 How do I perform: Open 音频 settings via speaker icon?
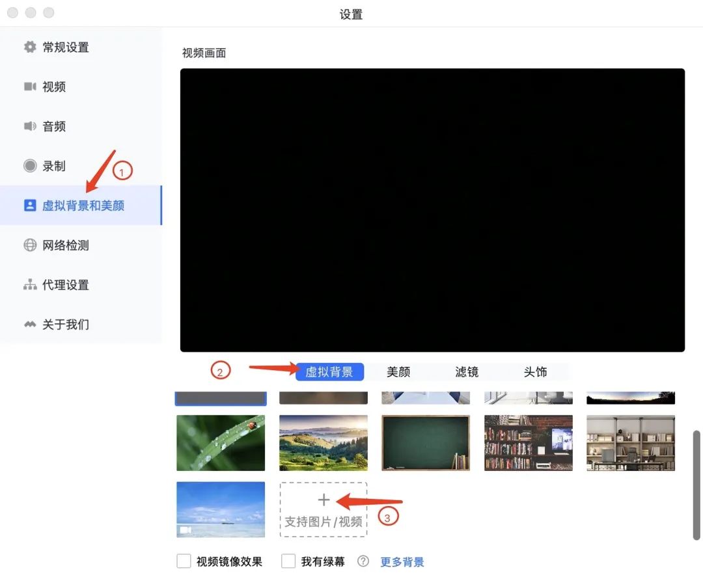pyautogui.click(x=29, y=126)
